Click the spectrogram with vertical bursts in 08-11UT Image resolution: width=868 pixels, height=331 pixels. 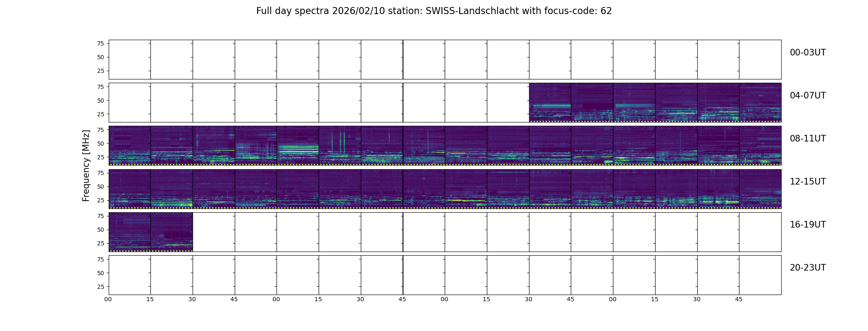click(x=340, y=146)
